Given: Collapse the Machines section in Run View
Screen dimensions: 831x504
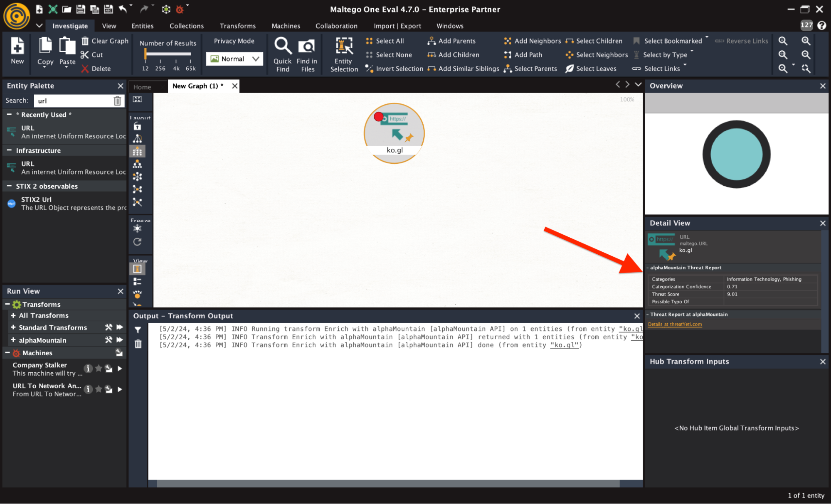Looking at the screenshot, I should point(7,353).
